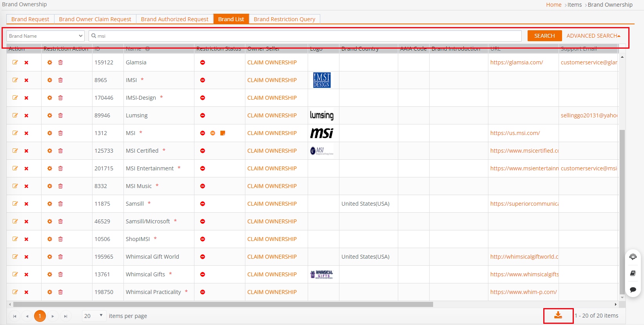This screenshot has width=644, height=325.
Task: Click the orange circle status icon in MSI row
Action: tap(213, 133)
